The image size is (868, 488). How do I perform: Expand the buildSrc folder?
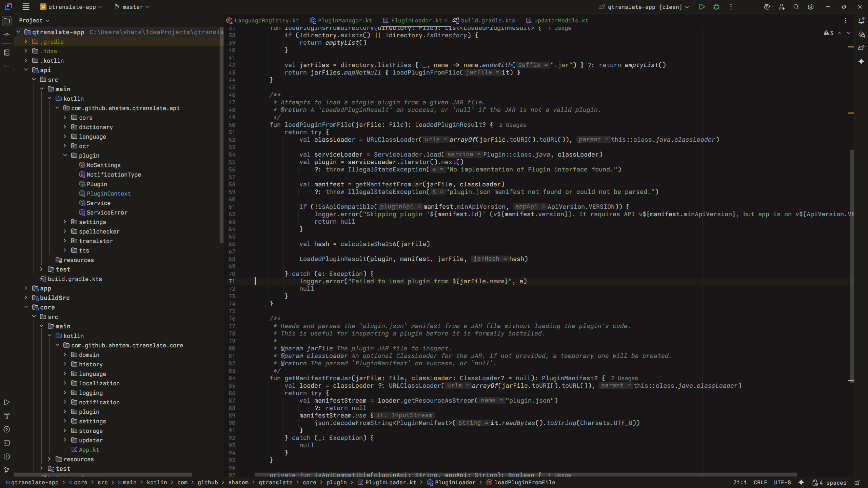click(x=26, y=298)
